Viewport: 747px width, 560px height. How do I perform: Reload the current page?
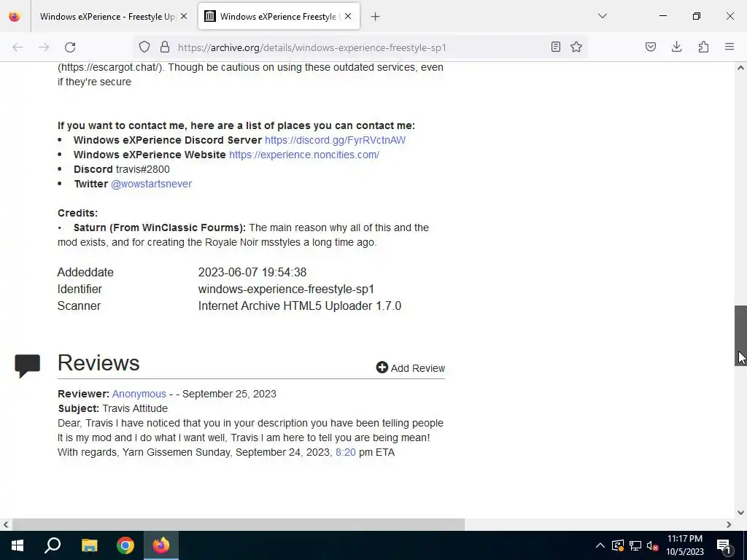click(70, 47)
